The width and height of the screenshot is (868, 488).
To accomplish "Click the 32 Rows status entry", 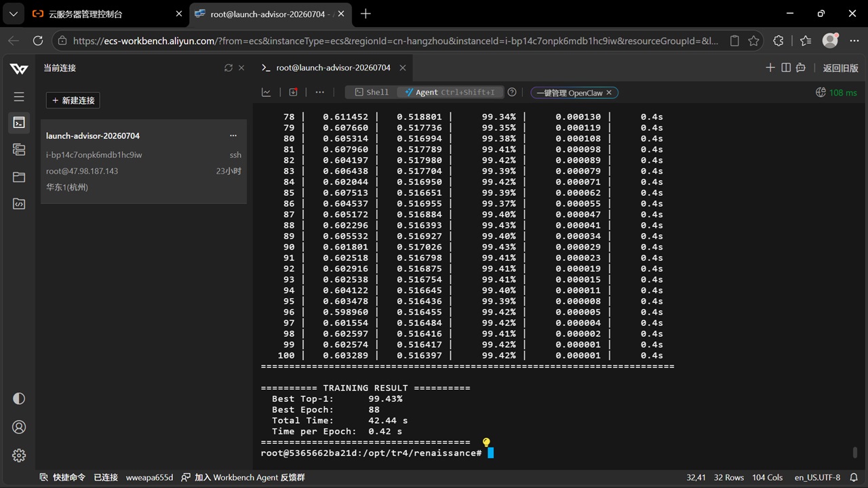I will click(729, 477).
